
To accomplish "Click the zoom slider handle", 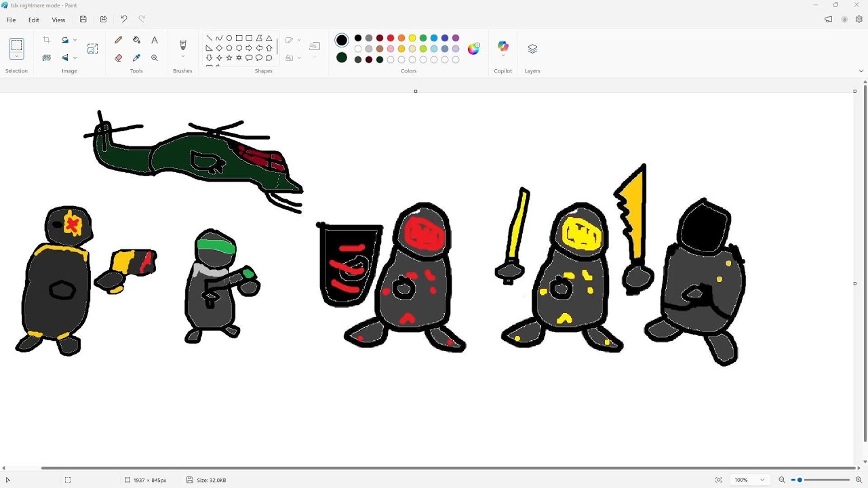I will [800, 480].
